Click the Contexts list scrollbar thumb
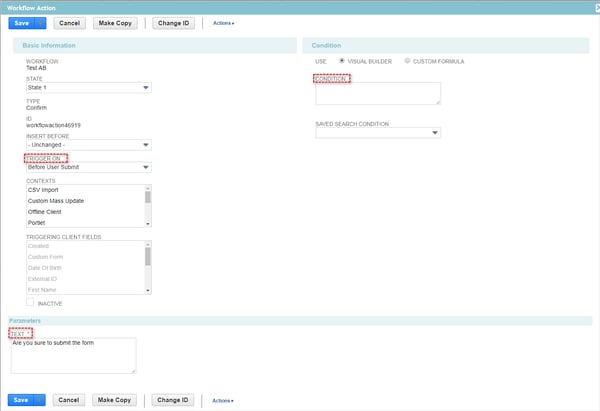This screenshot has width=600, height=411. coord(148,197)
